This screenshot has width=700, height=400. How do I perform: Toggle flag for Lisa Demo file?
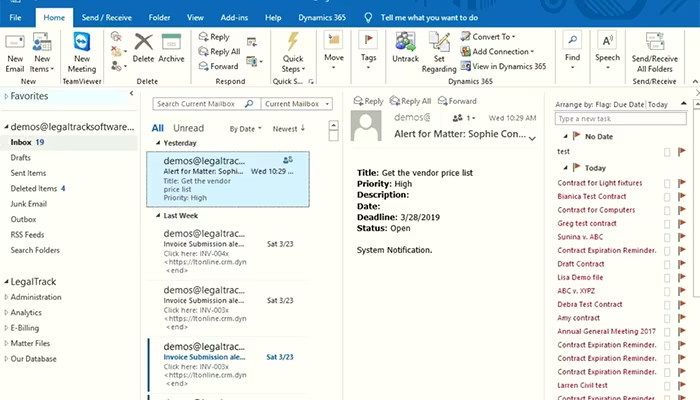point(682,277)
